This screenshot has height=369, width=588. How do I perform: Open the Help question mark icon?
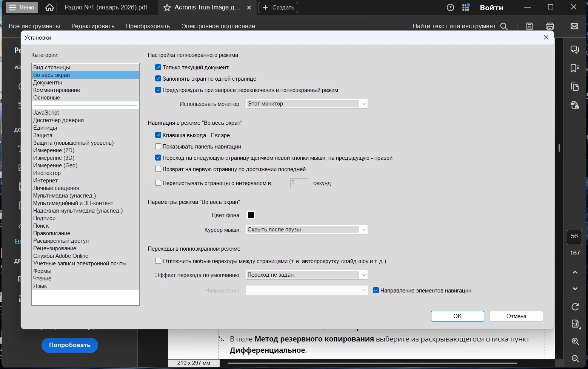[450, 8]
